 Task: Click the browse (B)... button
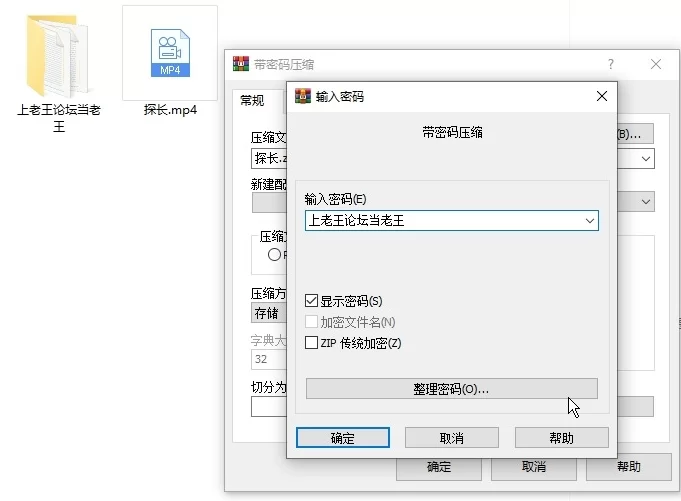tap(635, 134)
